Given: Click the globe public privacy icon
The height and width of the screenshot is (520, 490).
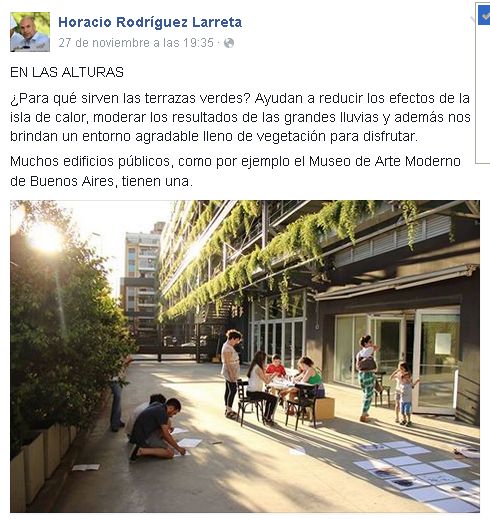Looking at the screenshot, I should (229, 43).
